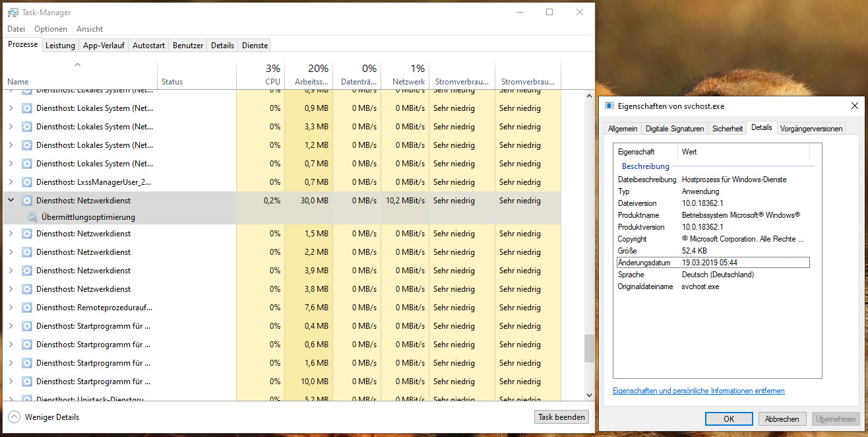Click the Wert column header in properties

point(743,152)
